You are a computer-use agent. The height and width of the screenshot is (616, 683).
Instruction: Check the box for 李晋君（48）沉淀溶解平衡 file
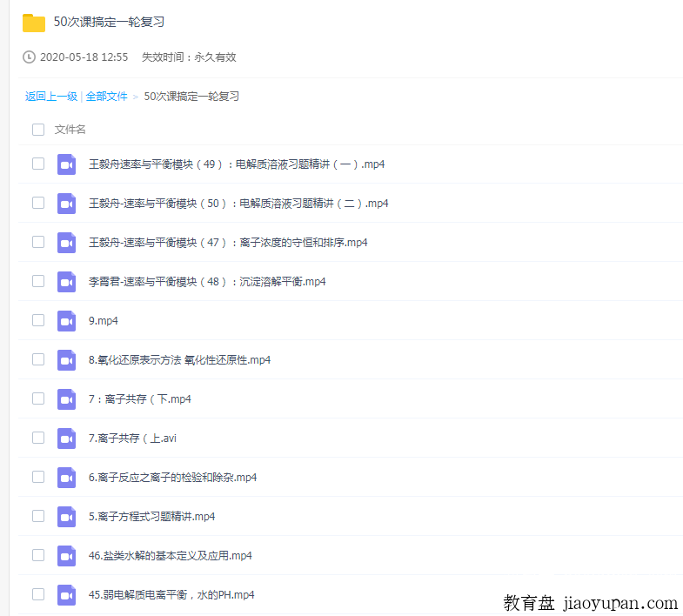point(38,281)
